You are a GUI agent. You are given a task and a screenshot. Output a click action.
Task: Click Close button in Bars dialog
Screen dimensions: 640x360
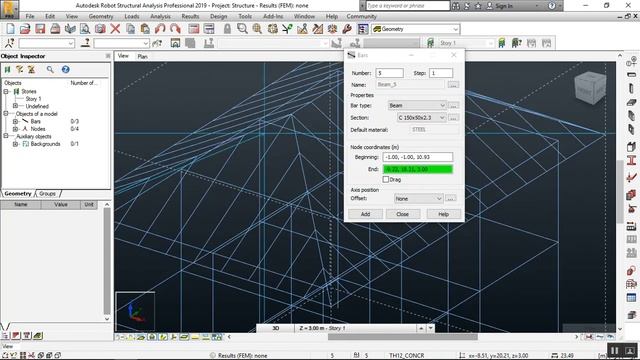click(402, 214)
